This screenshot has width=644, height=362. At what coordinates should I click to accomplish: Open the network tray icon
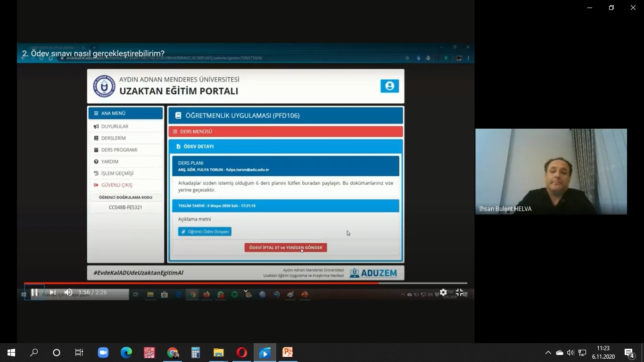click(x=582, y=353)
